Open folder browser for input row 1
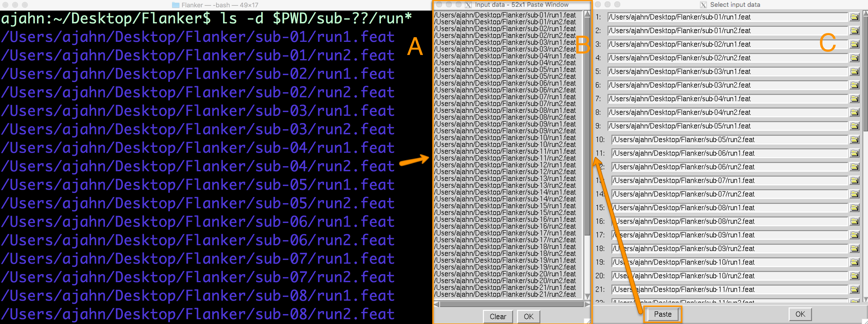The image size is (868, 324). point(855,17)
